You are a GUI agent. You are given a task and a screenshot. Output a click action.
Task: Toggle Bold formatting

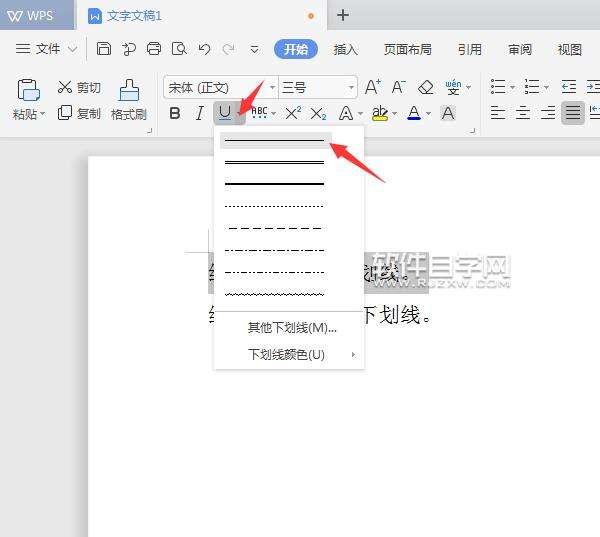(175, 113)
